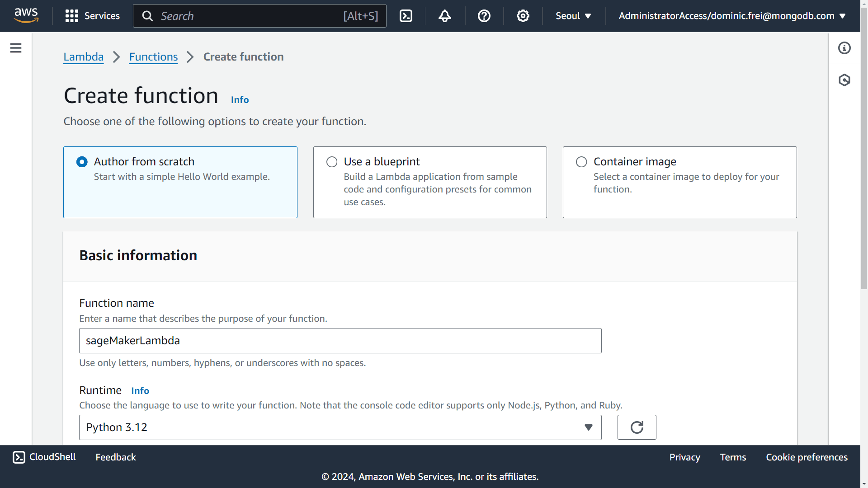Click the Settings gear icon

click(523, 16)
